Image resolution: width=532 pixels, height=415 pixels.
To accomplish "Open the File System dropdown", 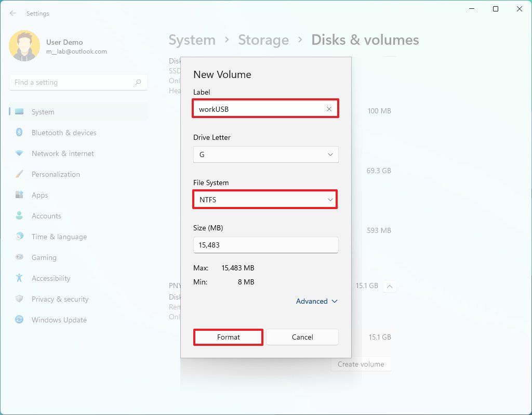I will click(x=265, y=199).
